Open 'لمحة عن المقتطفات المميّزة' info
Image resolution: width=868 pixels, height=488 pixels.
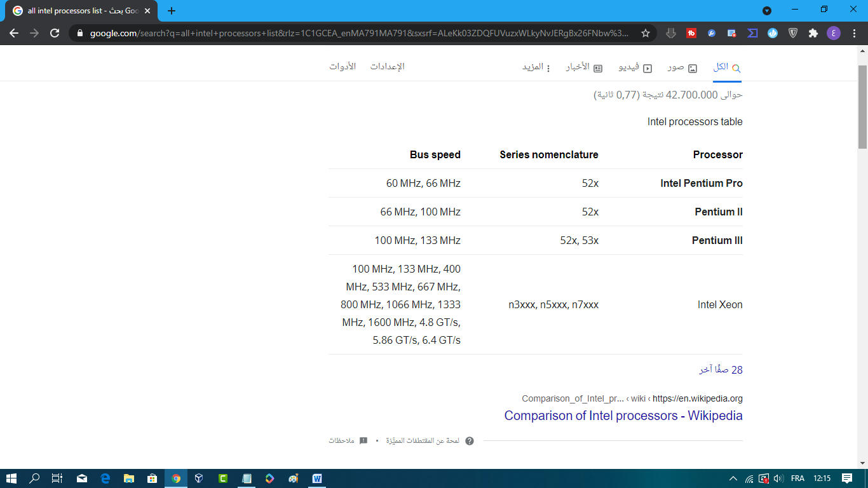430,440
